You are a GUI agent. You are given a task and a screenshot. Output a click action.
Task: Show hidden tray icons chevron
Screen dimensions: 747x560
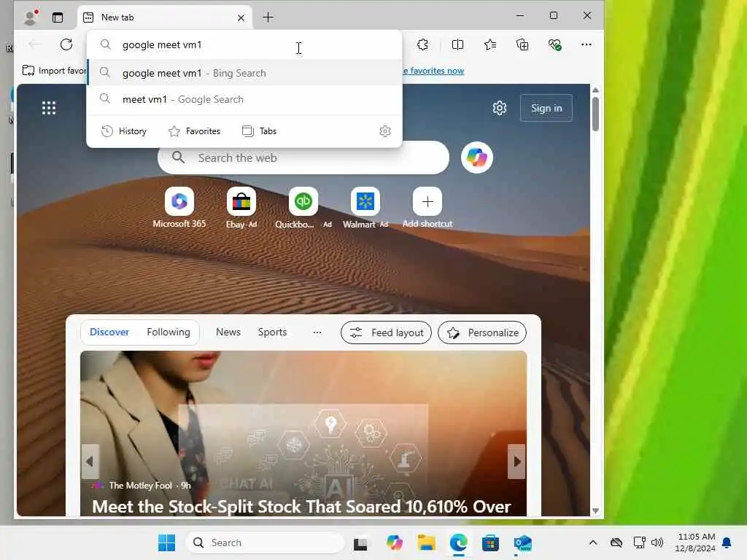click(593, 542)
